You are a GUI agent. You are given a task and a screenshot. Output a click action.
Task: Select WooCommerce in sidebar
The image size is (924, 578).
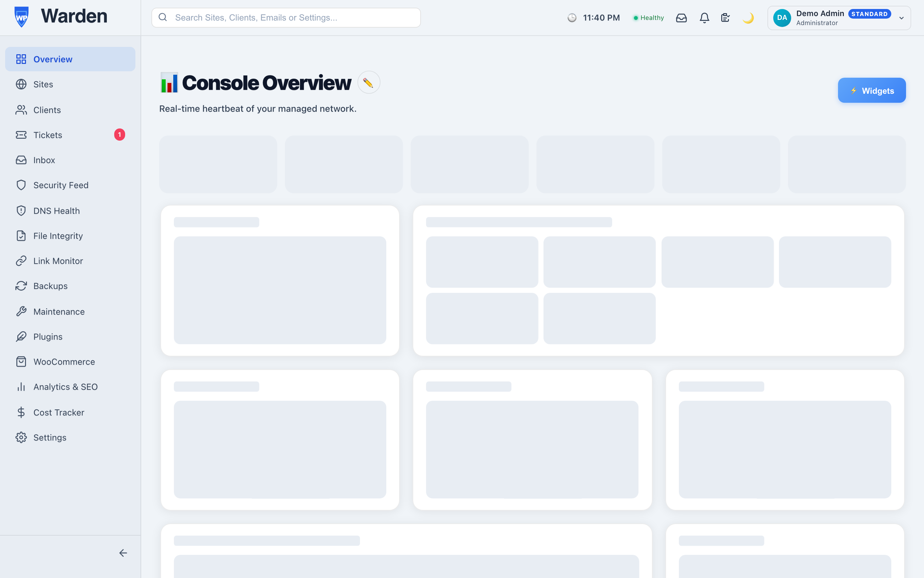[70, 362]
